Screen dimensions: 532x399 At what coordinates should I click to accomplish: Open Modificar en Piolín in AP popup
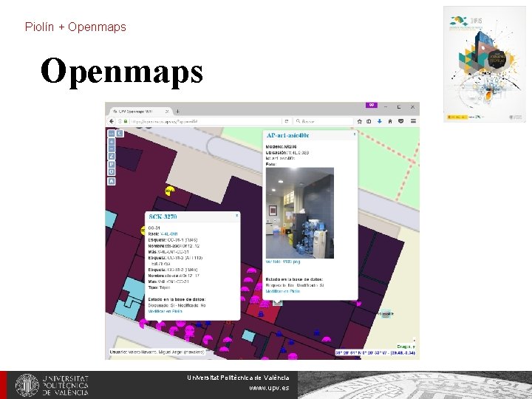283,291
